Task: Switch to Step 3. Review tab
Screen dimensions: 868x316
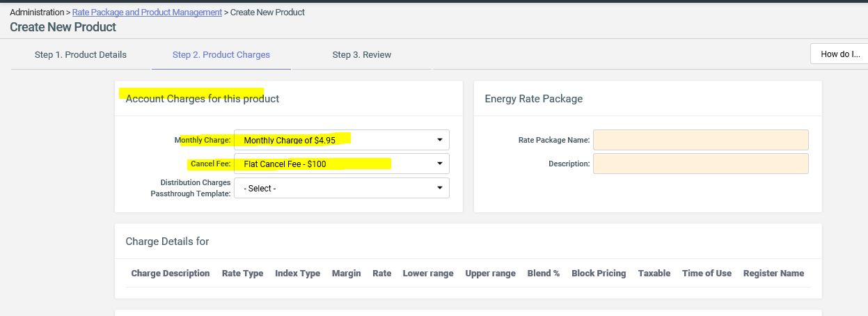Action: 361,55
